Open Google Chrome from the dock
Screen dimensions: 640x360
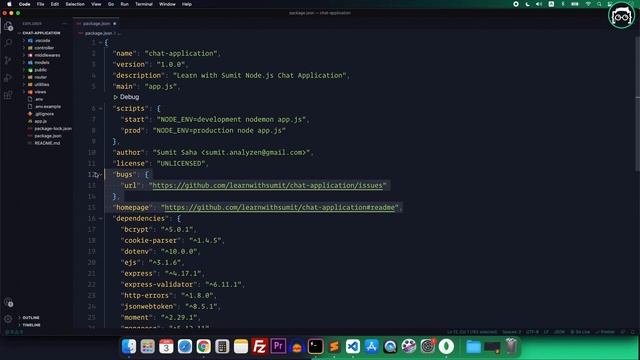tap(203, 347)
